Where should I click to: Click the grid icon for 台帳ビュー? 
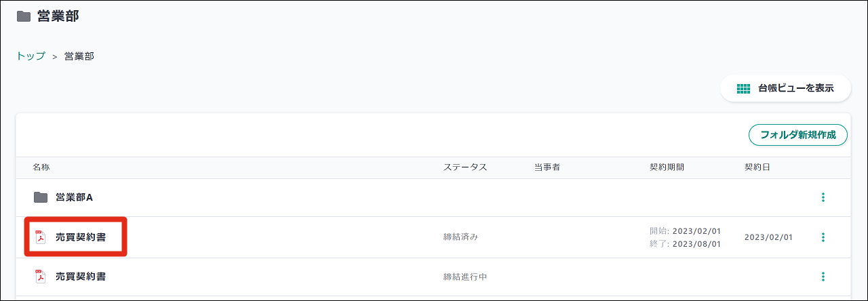743,88
